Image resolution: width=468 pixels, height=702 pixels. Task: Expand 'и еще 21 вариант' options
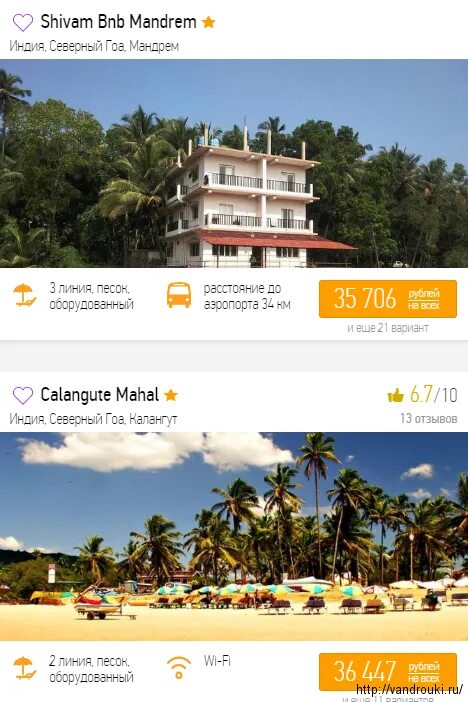(388, 328)
